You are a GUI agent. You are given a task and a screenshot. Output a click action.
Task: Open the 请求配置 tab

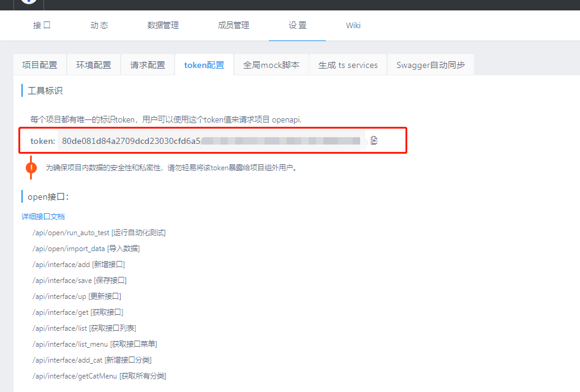pos(147,64)
